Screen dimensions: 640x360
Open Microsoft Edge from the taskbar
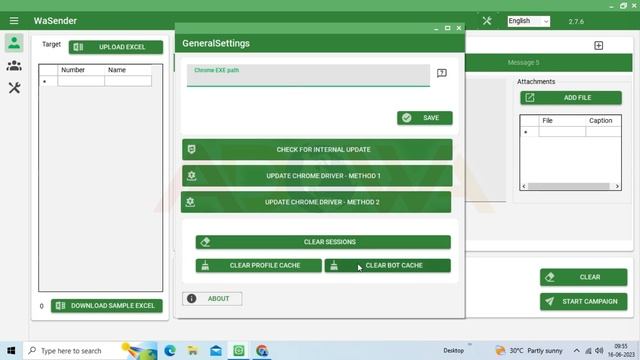170,351
